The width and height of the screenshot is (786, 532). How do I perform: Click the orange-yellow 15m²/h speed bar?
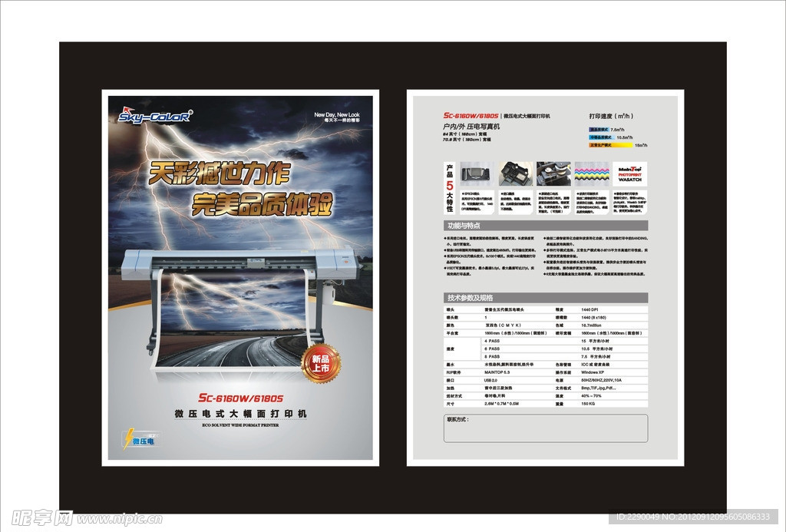pos(611,145)
